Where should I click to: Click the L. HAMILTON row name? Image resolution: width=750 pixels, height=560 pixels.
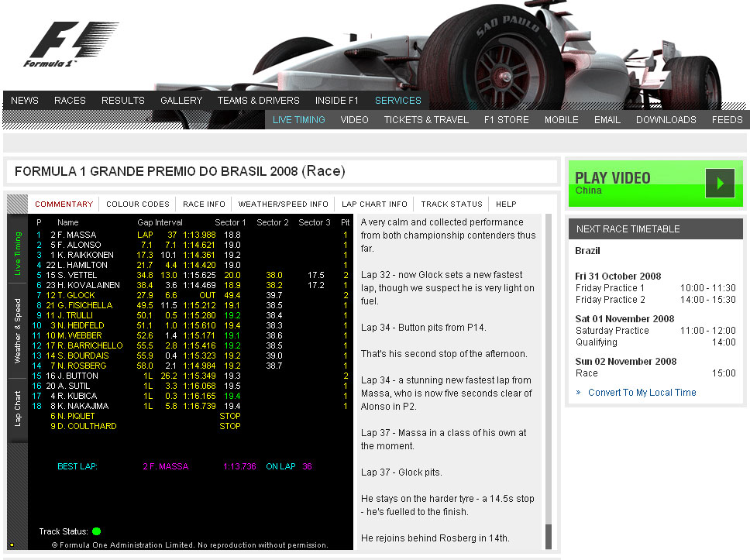pos(82,265)
